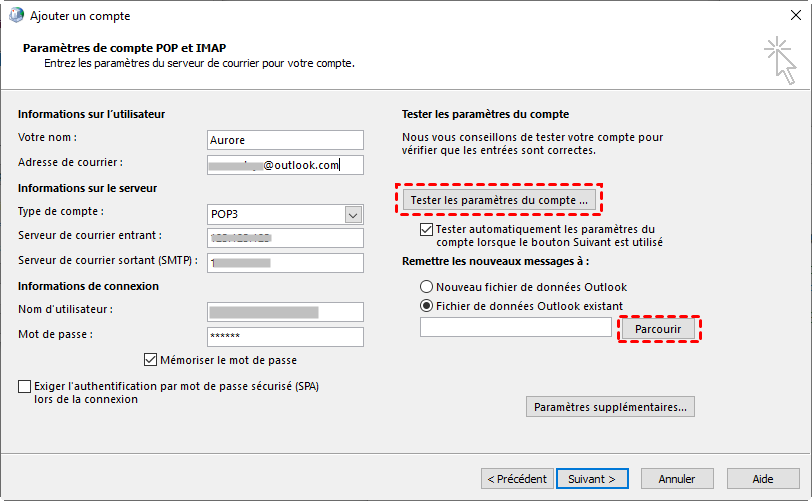812x501 pixels.
Task: Proceed with the Suivant button
Action: pos(591,479)
